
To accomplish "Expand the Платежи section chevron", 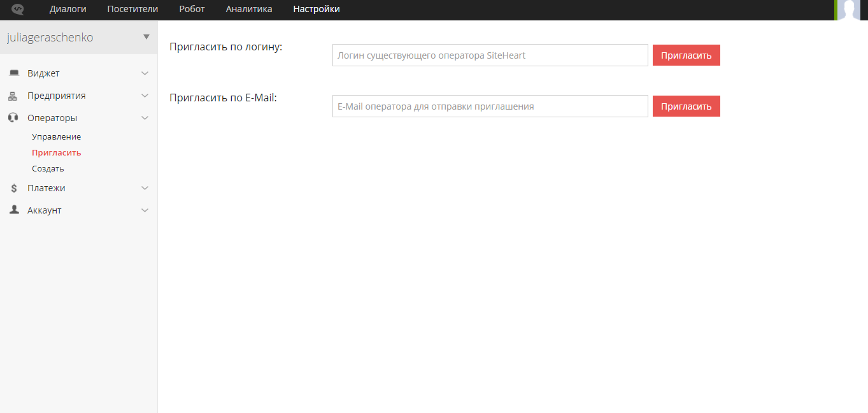I will click(145, 188).
